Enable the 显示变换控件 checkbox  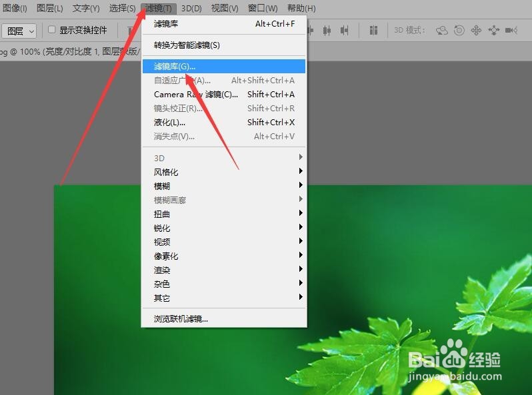pyautogui.click(x=51, y=29)
